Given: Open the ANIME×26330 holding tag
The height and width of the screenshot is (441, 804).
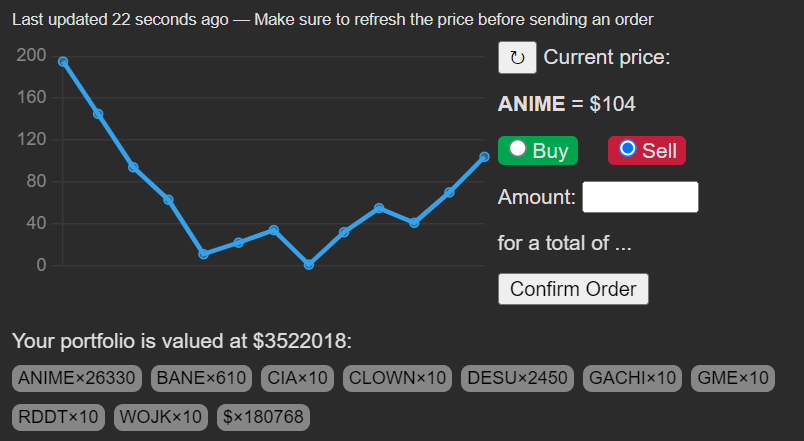Looking at the screenshot, I should click(x=77, y=378).
